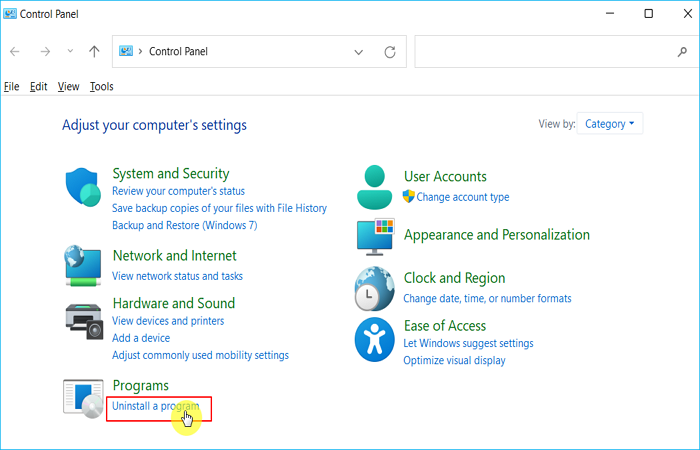Go forward with the forward arrow

point(45,52)
